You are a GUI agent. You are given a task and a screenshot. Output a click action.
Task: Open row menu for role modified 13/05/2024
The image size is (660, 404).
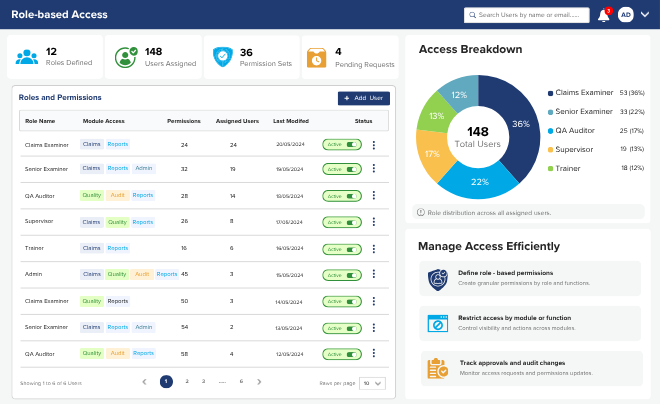(x=374, y=327)
